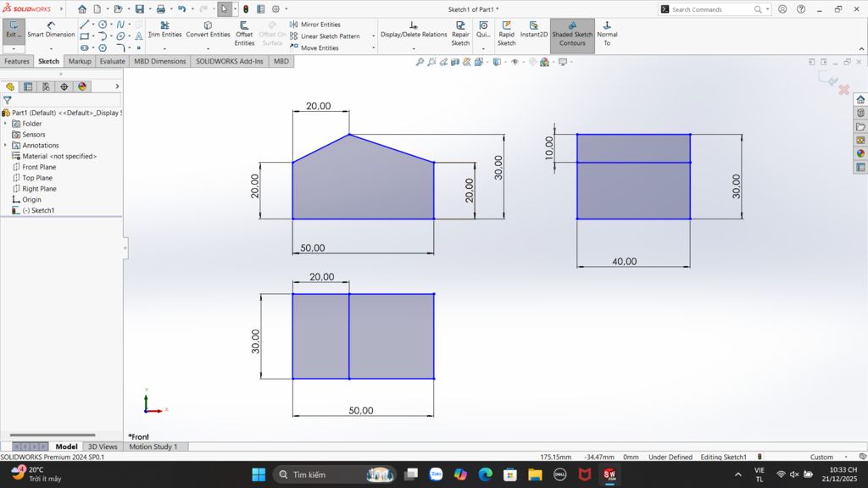Image resolution: width=868 pixels, height=488 pixels.
Task: Open dropdown arrow next to Select cursor
Action: [x=236, y=8]
